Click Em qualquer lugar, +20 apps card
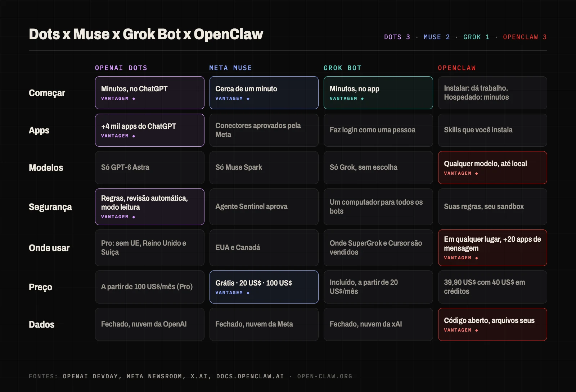The image size is (576, 392). click(492, 248)
